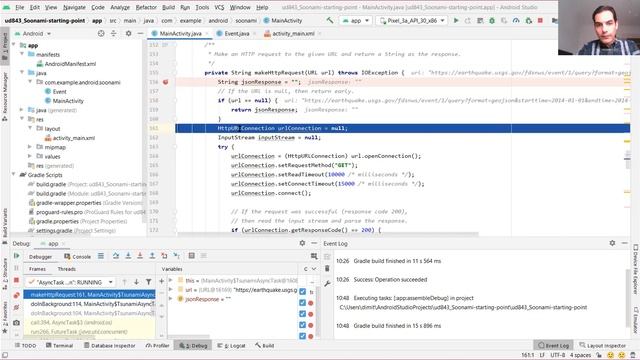Toggle the first checkbox in breakpoints column
The image size is (640, 360).
tap(302, 291)
